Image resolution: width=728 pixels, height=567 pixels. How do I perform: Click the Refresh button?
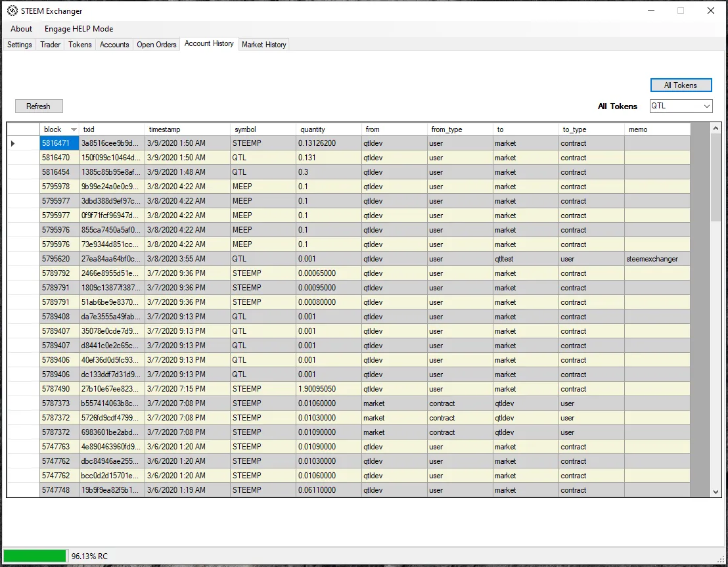(x=39, y=106)
